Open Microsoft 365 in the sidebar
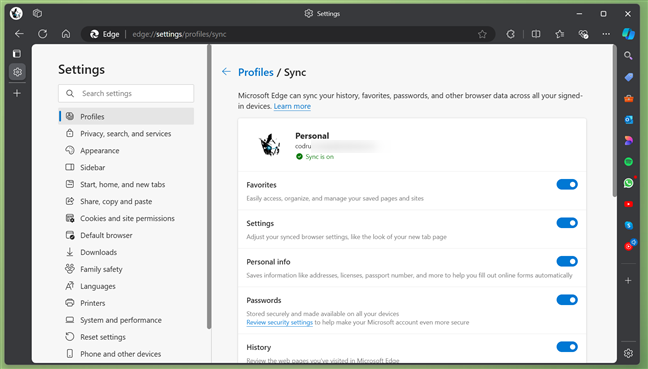The width and height of the screenshot is (648, 369). coord(628,140)
